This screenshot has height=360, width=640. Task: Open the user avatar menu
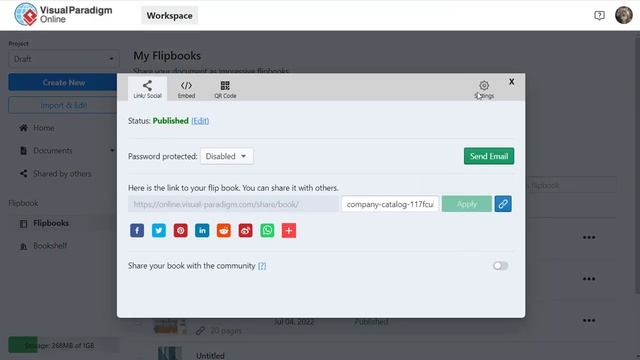(x=624, y=15)
